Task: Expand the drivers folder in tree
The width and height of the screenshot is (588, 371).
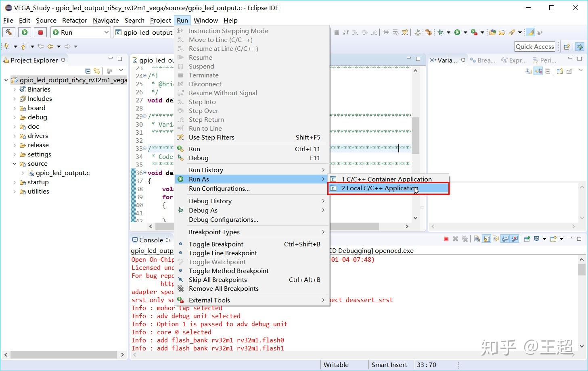Action: [15, 136]
